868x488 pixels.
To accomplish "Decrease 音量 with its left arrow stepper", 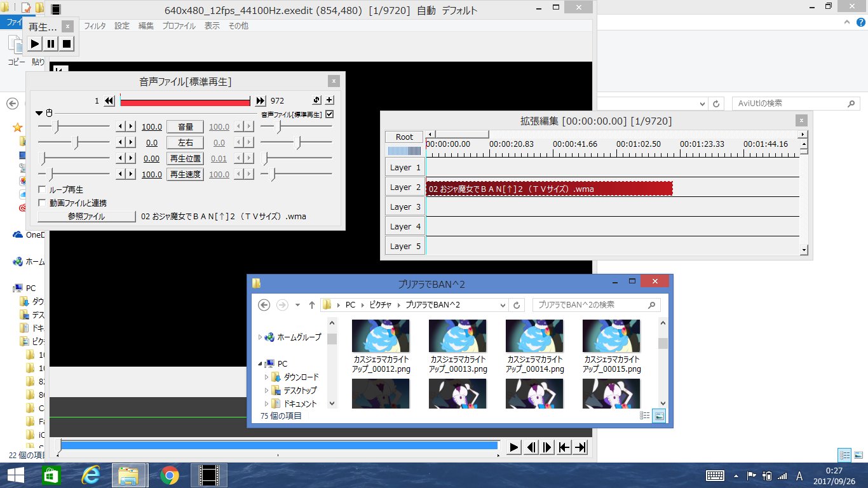I will (x=121, y=127).
